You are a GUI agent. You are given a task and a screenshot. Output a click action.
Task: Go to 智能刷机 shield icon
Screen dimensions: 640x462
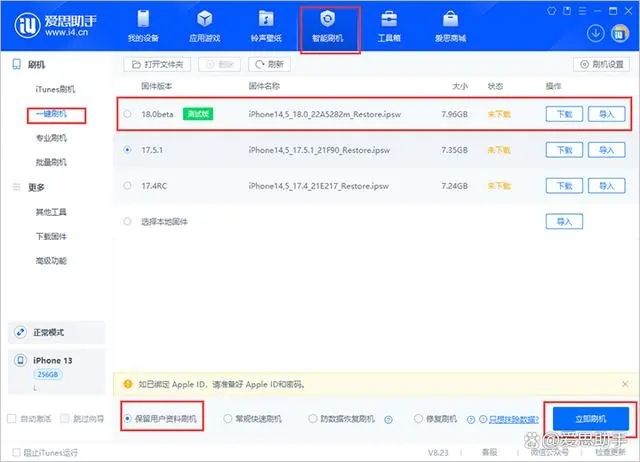click(x=327, y=19)
